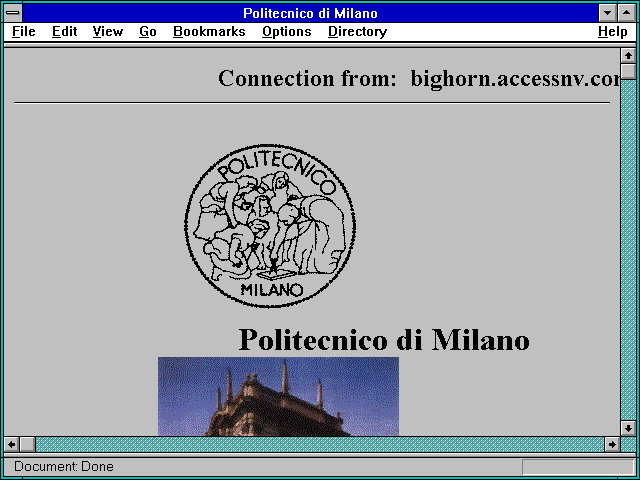Open the Go menu
This screenshot has height=480, width=640.
click(148, 32)
